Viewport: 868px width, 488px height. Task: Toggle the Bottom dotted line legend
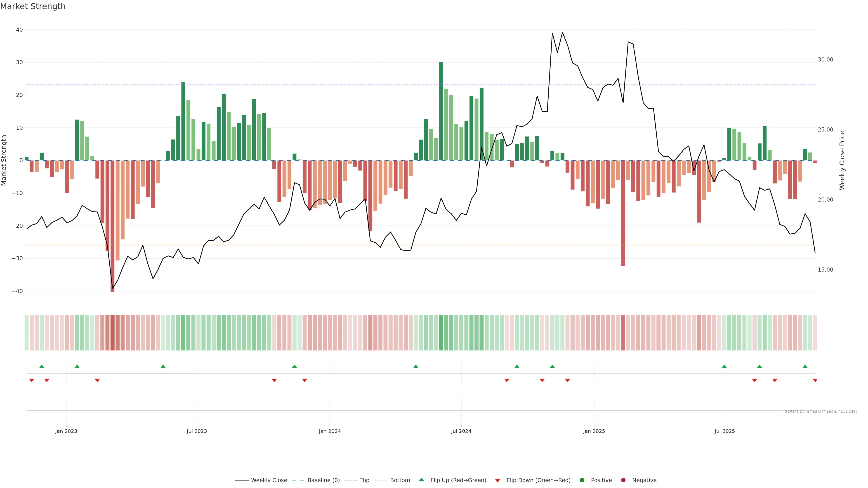click(380, 480)
